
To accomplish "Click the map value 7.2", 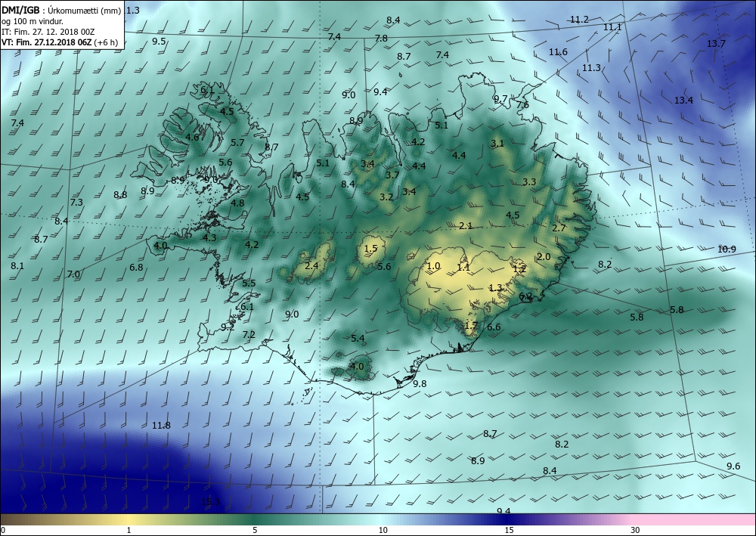I will click(x=249, y=334).
